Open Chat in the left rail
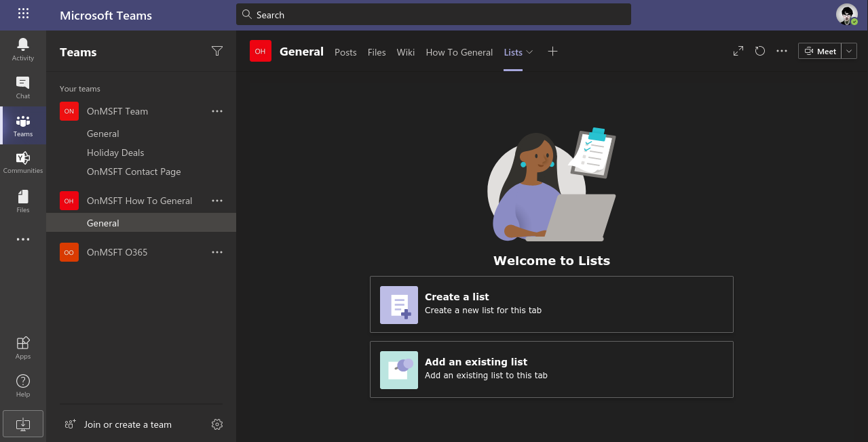868x442 pixels. [x=23, y=87]
